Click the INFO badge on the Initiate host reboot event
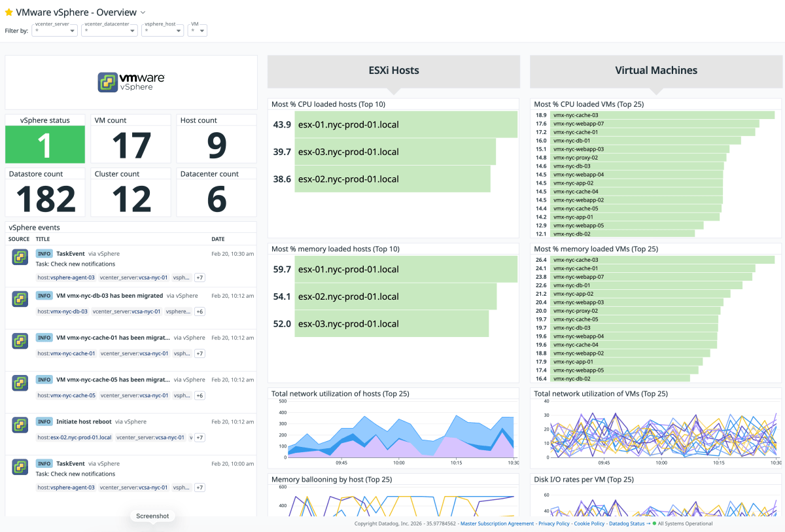The image size is (785, 532). tap(44, 421)
